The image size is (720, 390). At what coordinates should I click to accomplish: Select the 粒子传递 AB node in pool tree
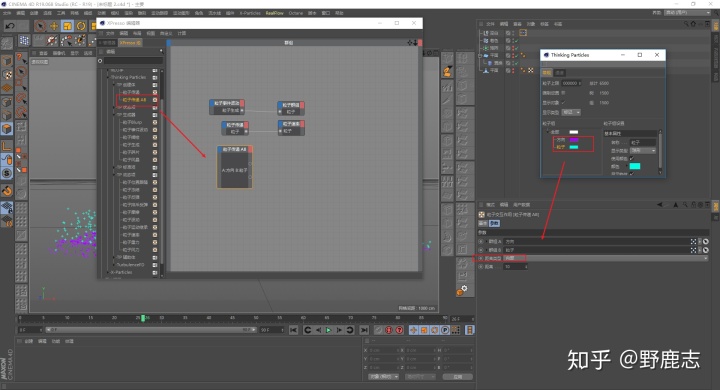[135, 100]
